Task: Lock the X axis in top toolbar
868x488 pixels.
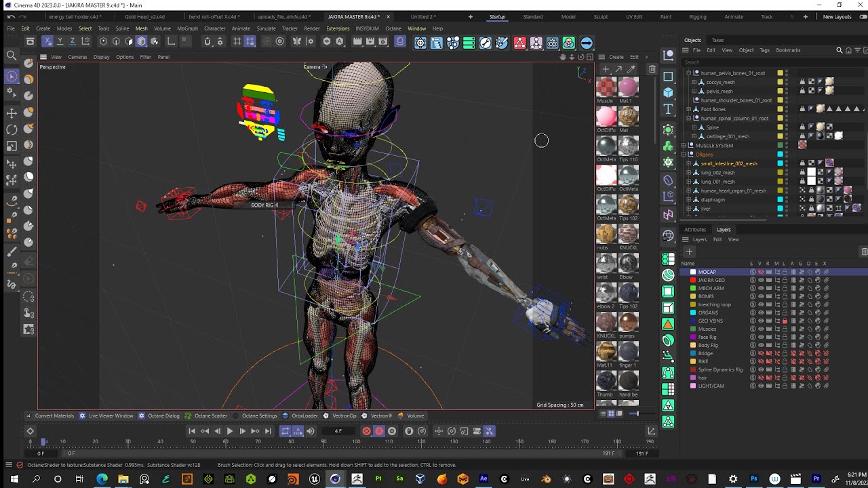Action: point(47,42)
